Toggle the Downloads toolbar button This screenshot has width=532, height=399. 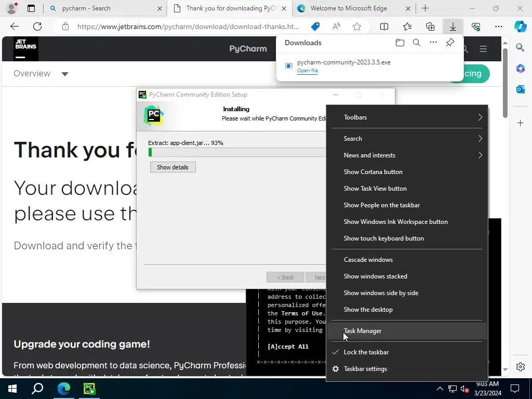(453, 26)
